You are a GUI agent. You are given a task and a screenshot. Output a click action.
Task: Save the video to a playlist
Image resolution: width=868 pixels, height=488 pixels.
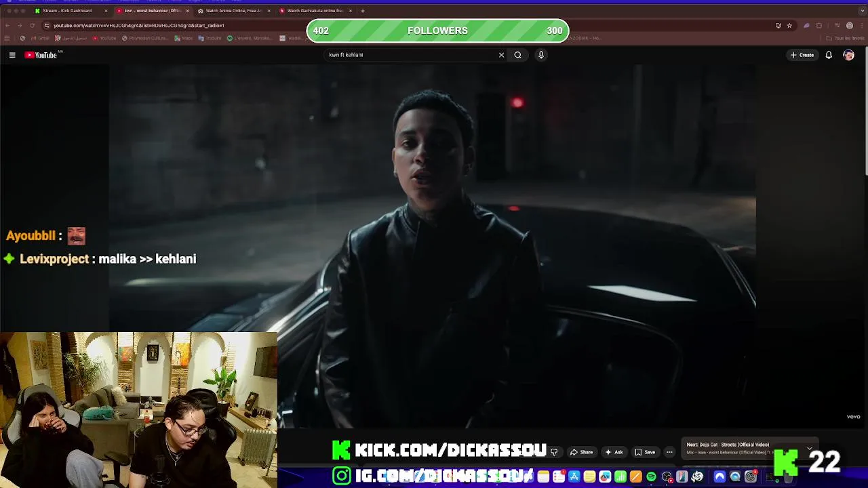click(x=645, y=452)
